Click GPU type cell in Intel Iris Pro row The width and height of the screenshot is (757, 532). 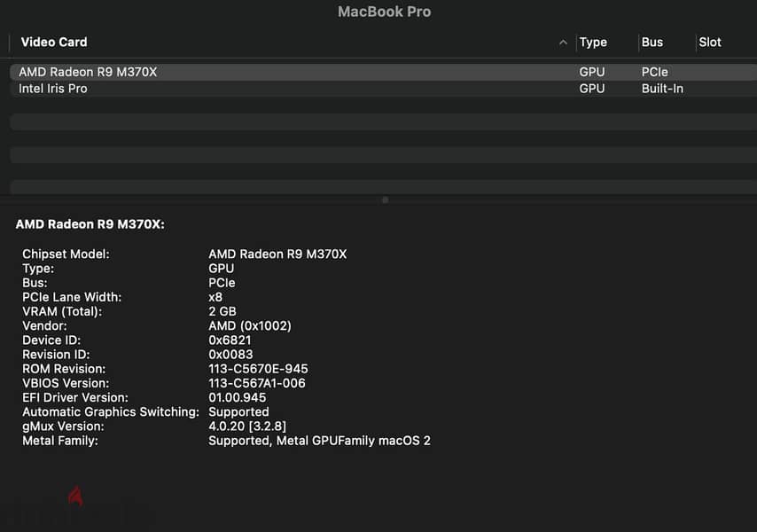pos(592,89)
